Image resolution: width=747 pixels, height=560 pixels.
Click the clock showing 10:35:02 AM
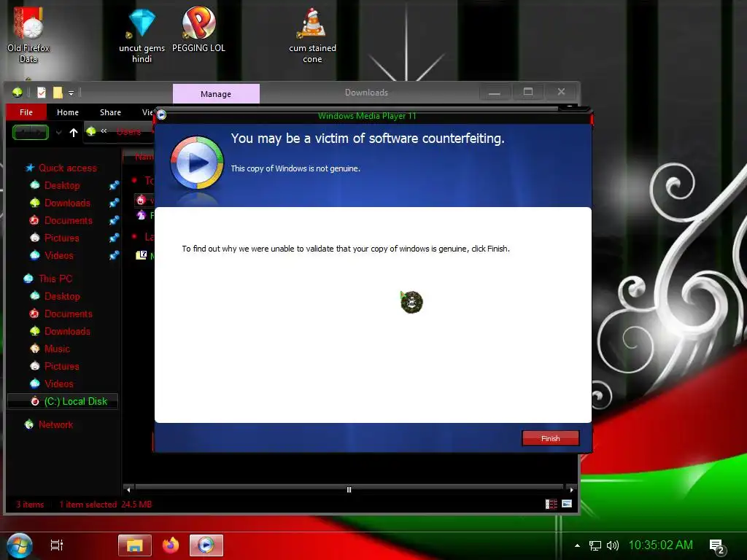[660, 545]
